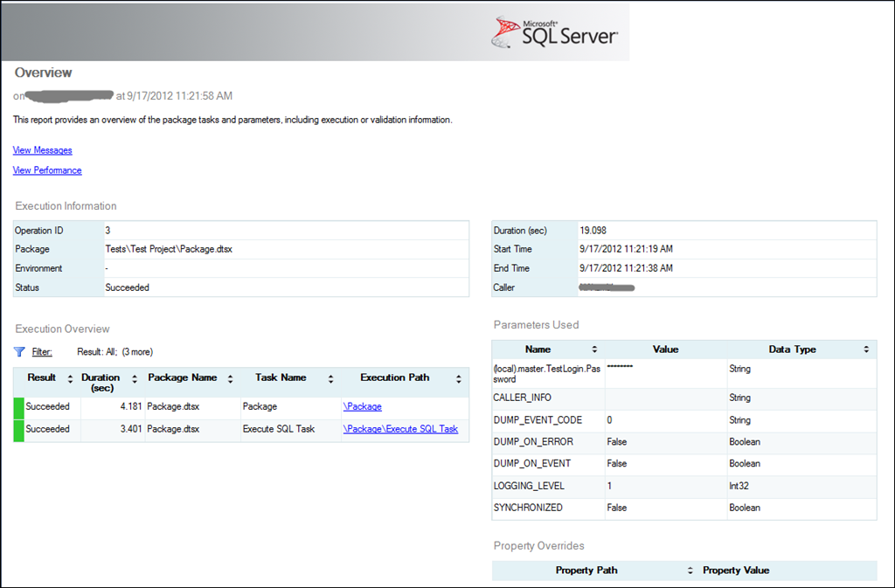The height and width of the screenshot is (588, 895).
Task: Sort Parameters Used by Data Type
Action: point(866,349)
